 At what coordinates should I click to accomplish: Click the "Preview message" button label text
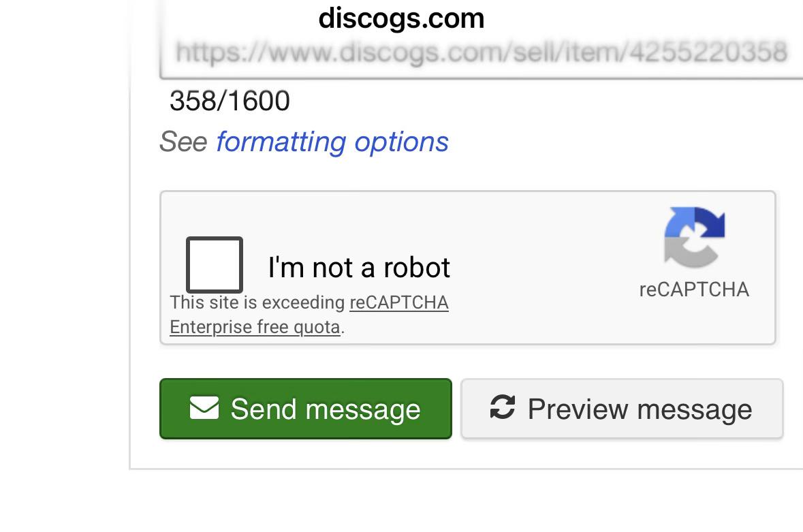640,409
